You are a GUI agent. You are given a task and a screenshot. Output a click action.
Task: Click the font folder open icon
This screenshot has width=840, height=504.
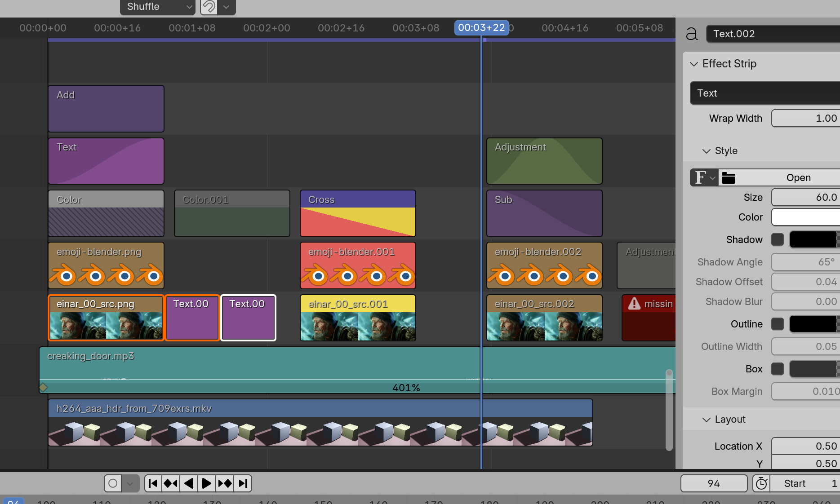tap(729, 178)
